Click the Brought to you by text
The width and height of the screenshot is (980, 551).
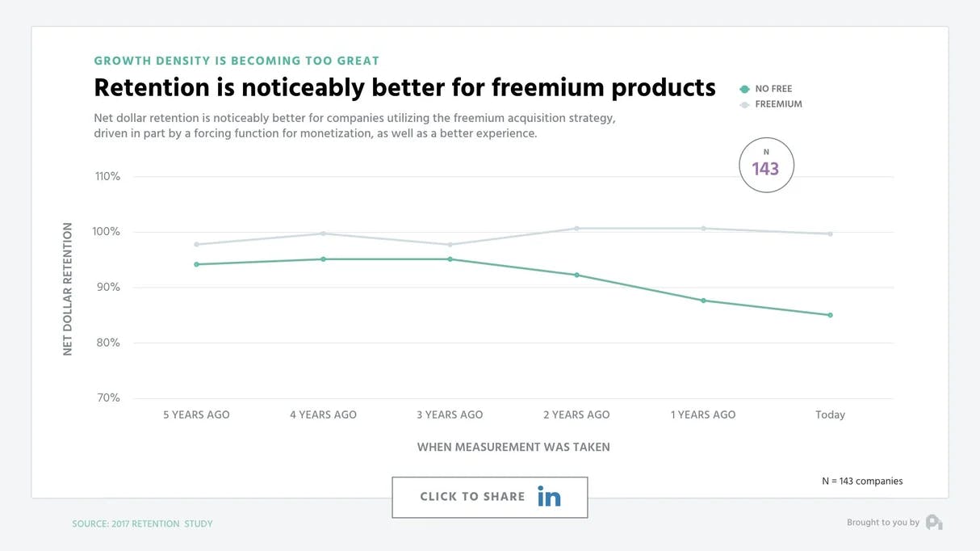pyautogui.click(x=882, y=523)
